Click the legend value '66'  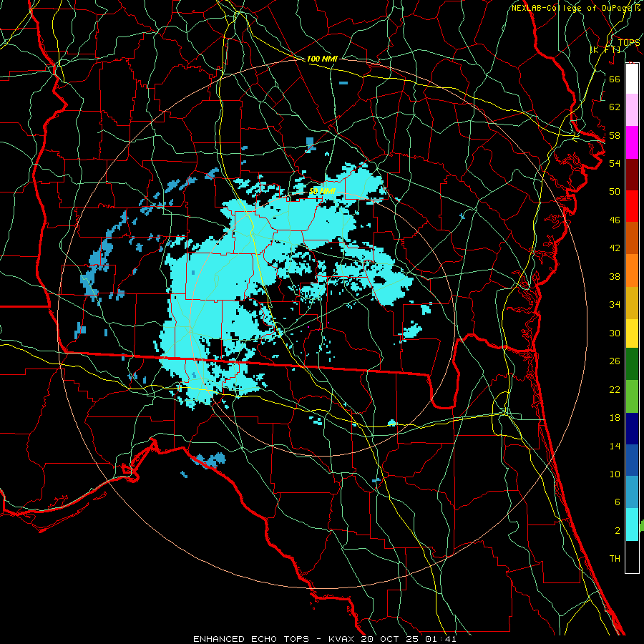615,79
